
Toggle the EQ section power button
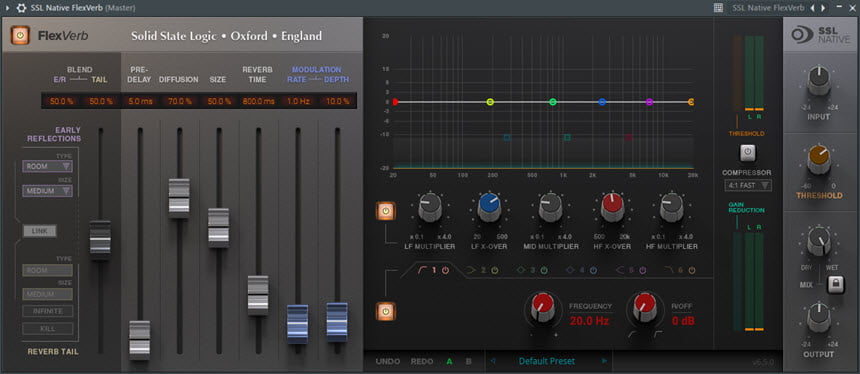[386, 311]
